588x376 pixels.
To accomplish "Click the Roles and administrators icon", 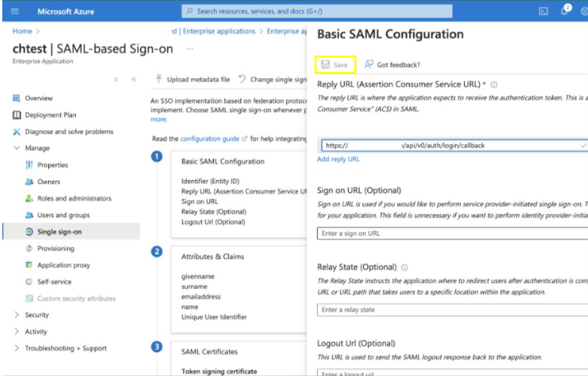I will [x=29, y=198].
